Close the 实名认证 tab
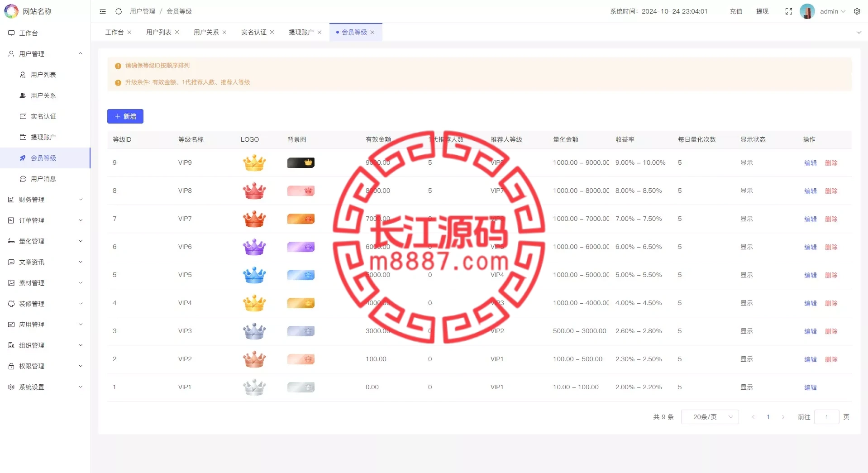The height and width of the screenshot is (473, 868). (x=272, y=32)
